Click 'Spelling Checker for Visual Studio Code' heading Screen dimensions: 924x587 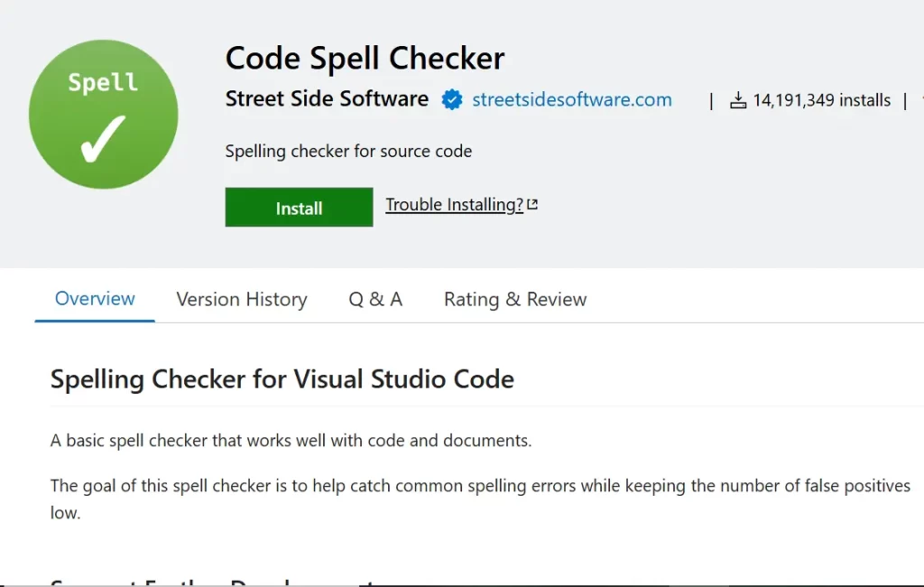(282, 378)
